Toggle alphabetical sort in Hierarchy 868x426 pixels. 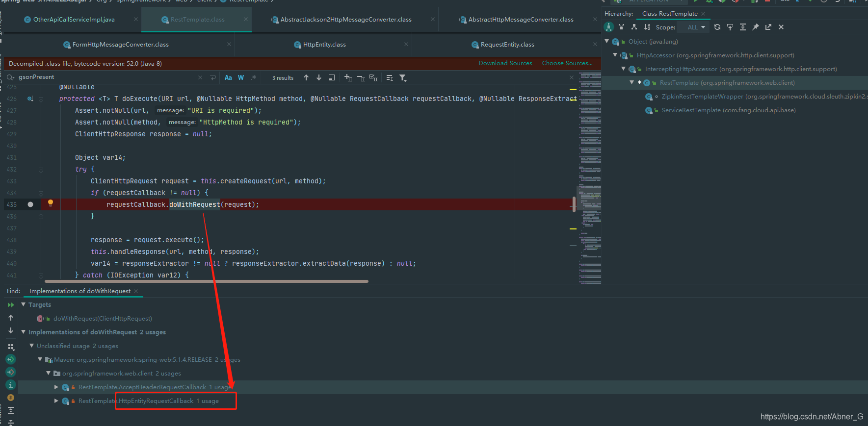point(647,27)
